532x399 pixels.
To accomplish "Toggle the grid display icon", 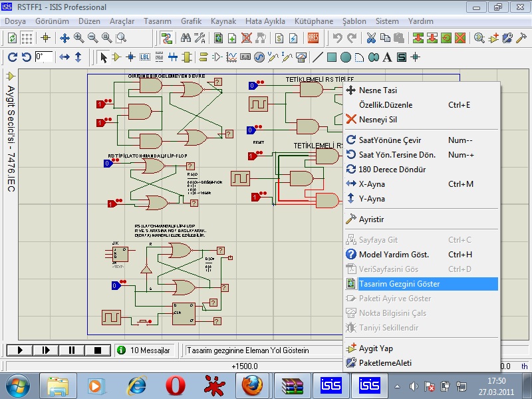I will click(27, 38).
